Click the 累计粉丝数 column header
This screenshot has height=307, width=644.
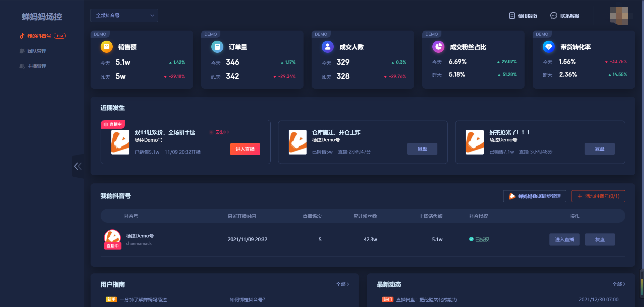[365, 216]
